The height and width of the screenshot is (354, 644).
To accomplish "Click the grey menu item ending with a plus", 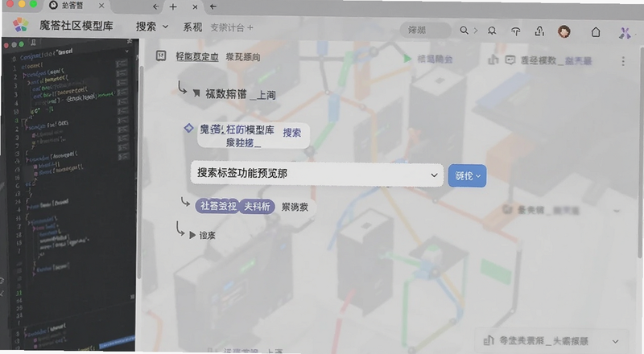I will pyautogui.click(x=232, y=27).
